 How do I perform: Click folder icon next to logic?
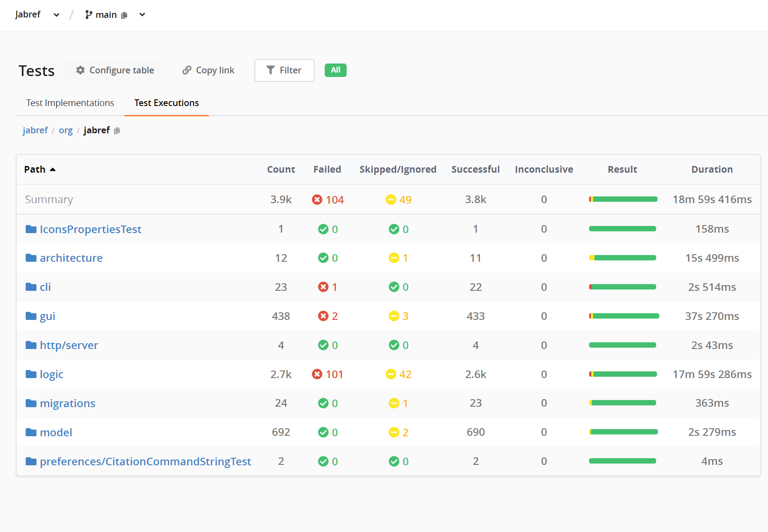tap(31, 375)
